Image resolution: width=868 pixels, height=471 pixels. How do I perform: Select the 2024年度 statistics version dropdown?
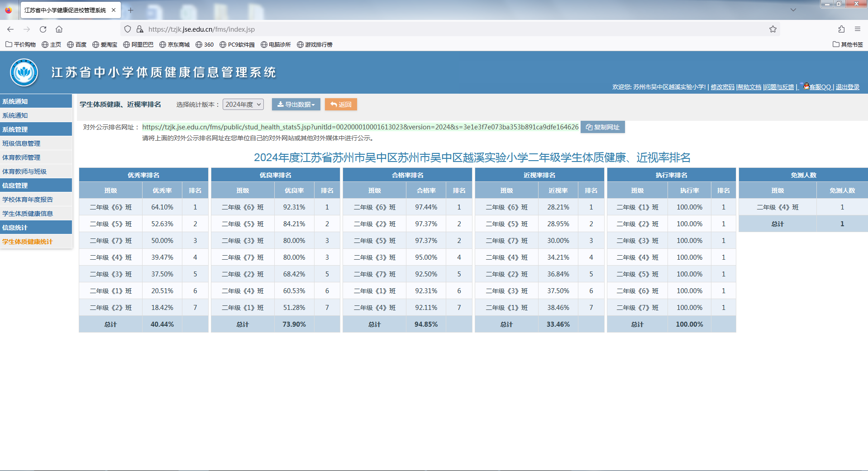[243, 105]
